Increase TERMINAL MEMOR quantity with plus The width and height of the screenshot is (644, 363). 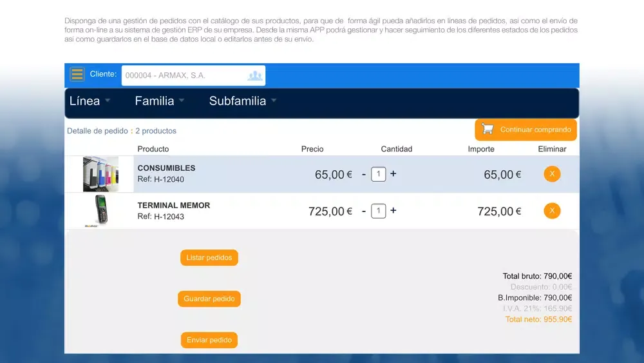393,210
